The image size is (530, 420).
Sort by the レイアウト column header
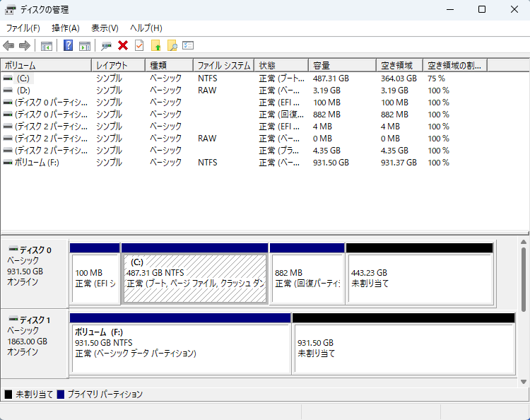(x=119, y=65)
